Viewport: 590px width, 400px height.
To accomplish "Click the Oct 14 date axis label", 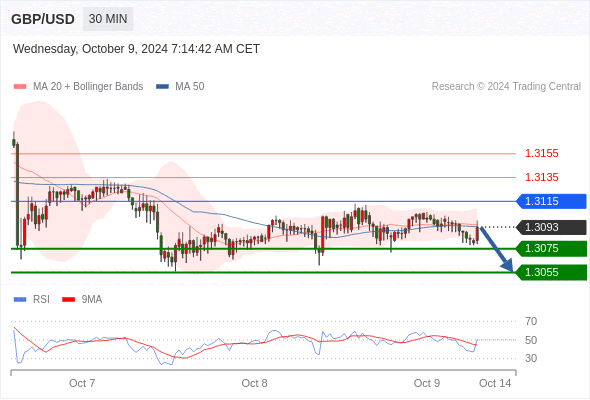I will [x=495, y=383].
